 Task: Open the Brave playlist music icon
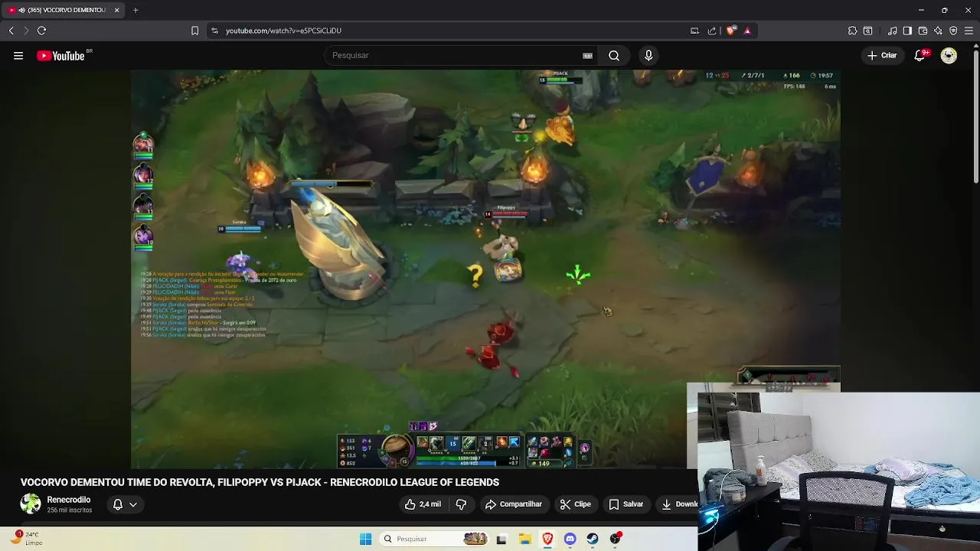point(892,31)
